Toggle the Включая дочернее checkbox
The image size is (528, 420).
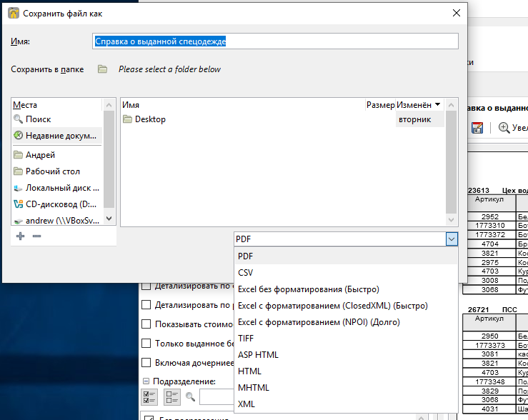point(146,363)
